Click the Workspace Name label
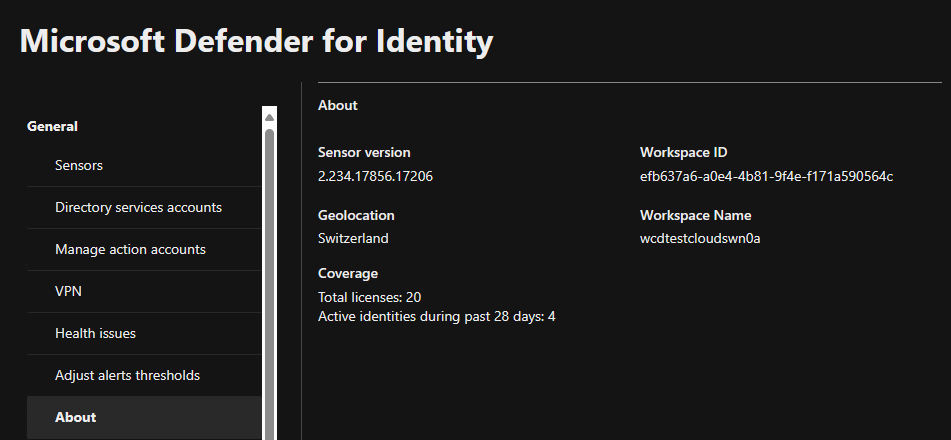The image size is (951, 440). (x=696, y=215)
